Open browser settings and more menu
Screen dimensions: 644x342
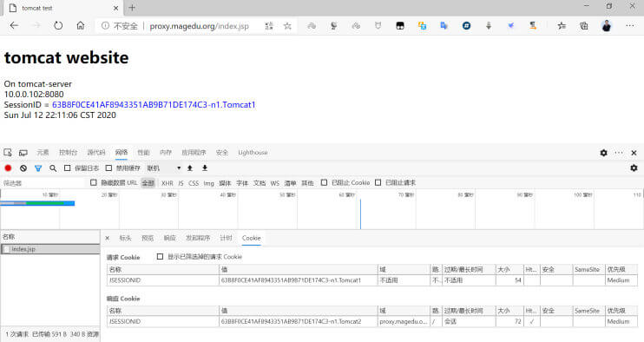[x=629, y=25]
